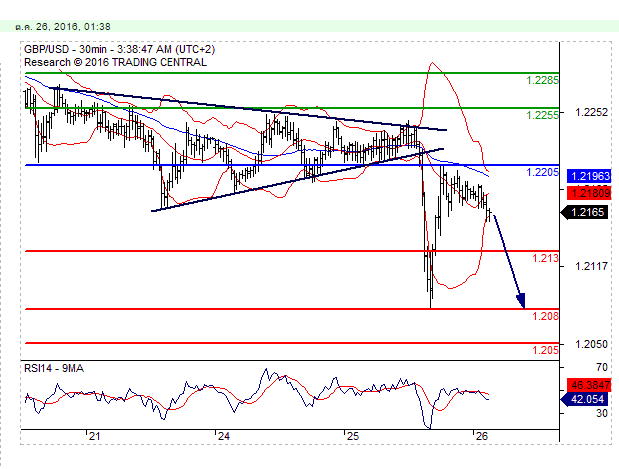Click the green resistance label 1.2255
619x469 pixels.
(x=542, y=115)
